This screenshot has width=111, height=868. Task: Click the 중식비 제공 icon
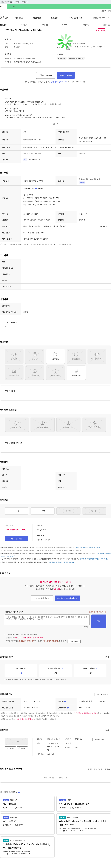76,373
